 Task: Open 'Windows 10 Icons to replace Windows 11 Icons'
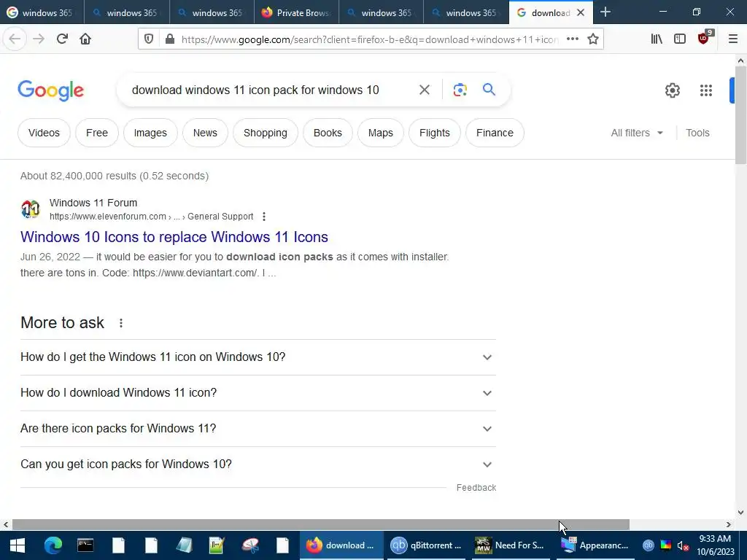(x=174, y=237)
